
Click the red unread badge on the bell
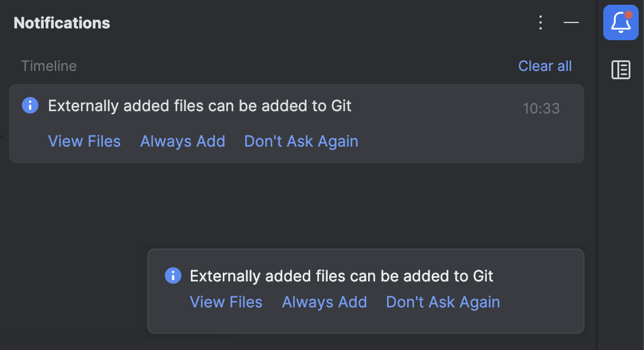630,12
